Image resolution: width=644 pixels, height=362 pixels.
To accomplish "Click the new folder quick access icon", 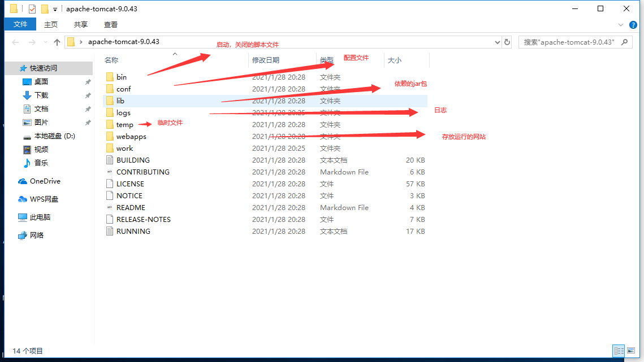I will coord(44,8).
